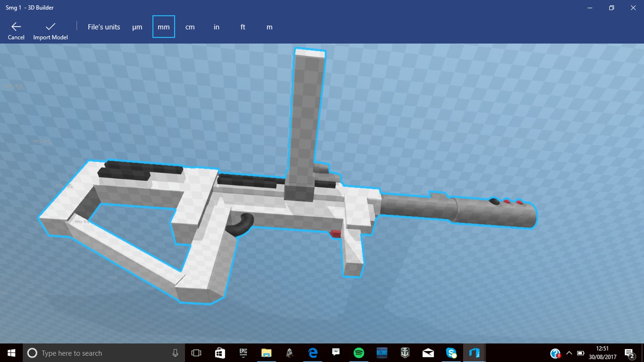Pick inches (in) as unit

216,27
